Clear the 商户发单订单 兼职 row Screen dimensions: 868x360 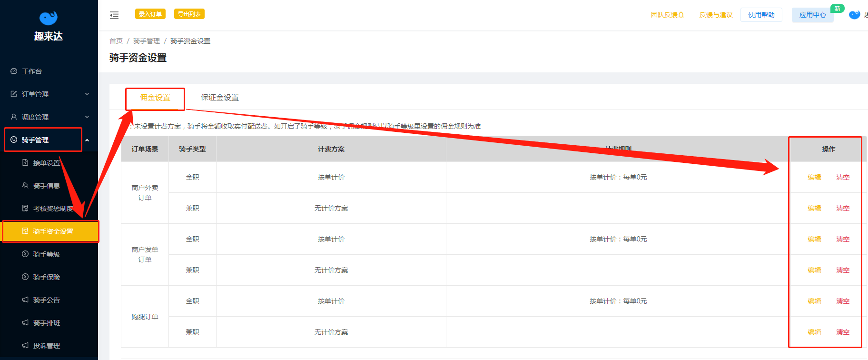tap(843, 270)
